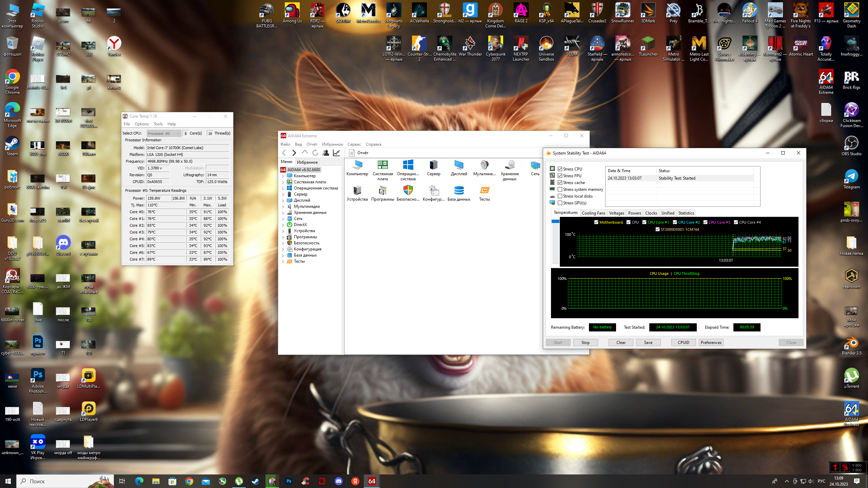The image size is (868, 488).
Task: Click the CPUID button
Action: [683, 343]
